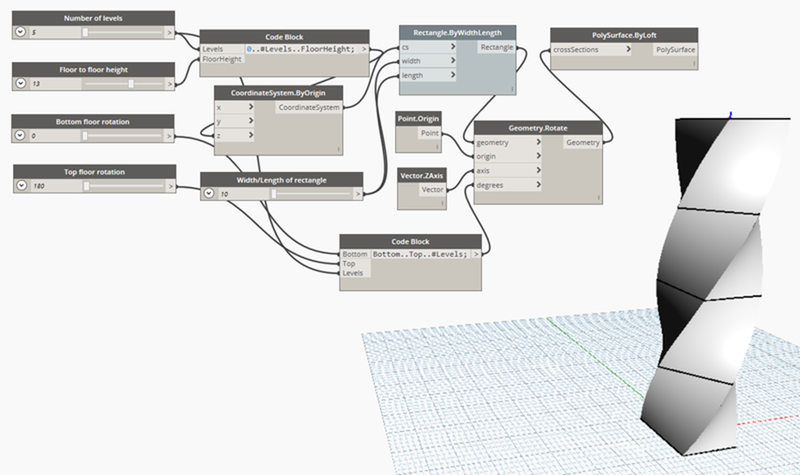Click output port of top Code Block
800x475 pixels.
pyautogui.click(x=364, y=49)
